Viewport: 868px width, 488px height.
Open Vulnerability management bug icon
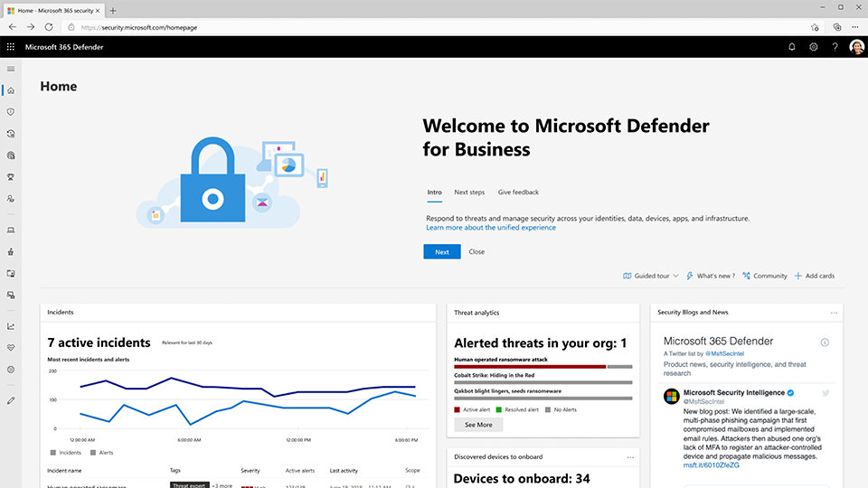[11, 252]
